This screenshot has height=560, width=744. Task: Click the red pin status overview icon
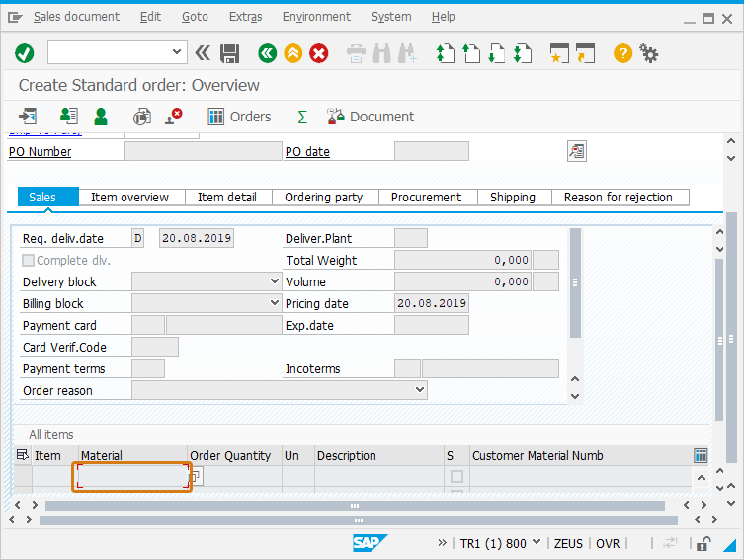coord(174,117)
